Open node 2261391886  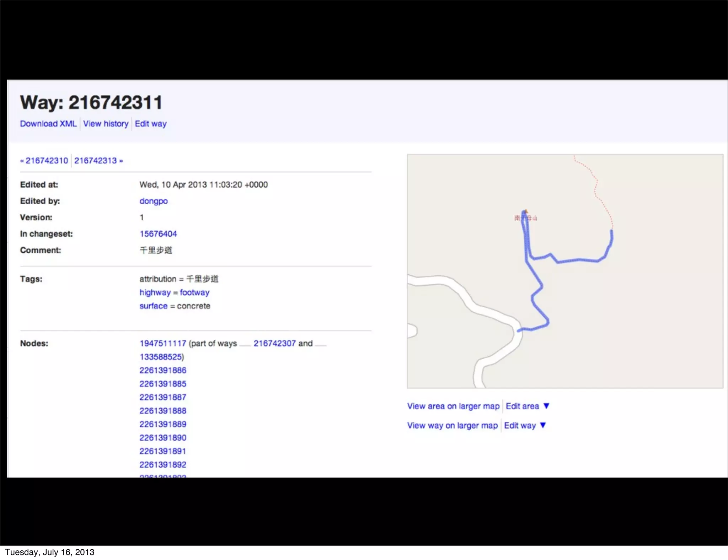click(163, 370)
